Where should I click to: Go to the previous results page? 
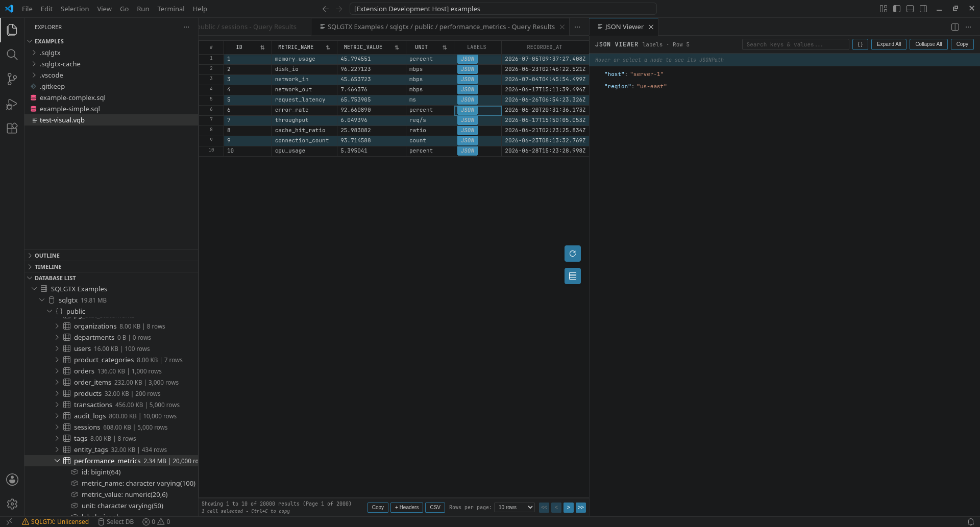pos(556,508)
